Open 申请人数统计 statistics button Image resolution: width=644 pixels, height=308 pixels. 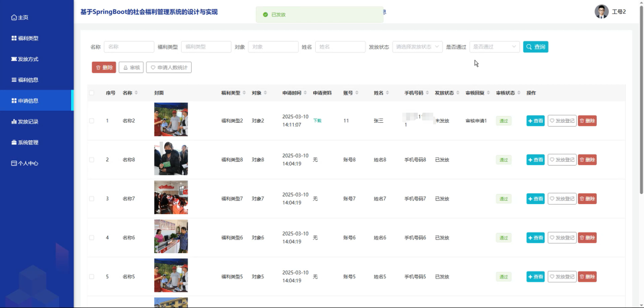(x=169, y=67)
